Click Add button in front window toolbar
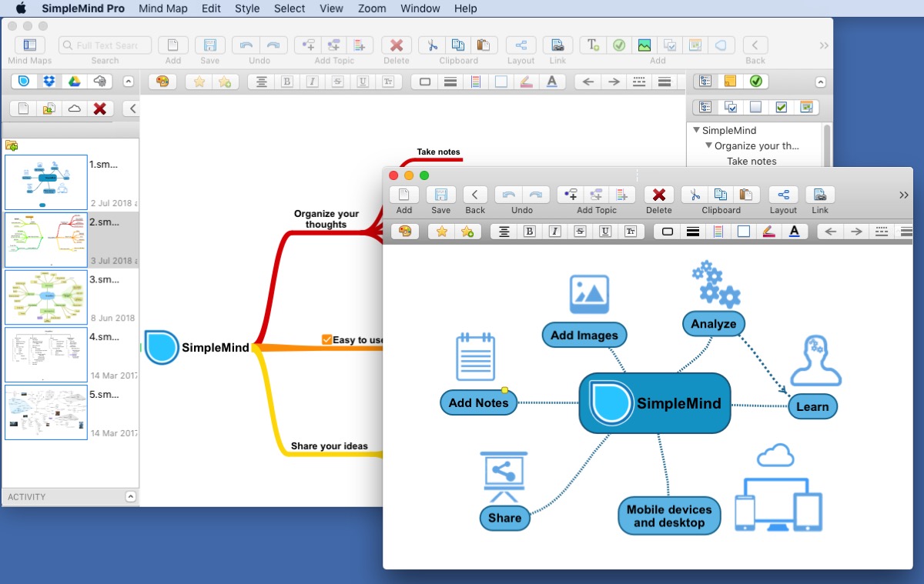This screenshot has width=924, height=584. point(404,195)
